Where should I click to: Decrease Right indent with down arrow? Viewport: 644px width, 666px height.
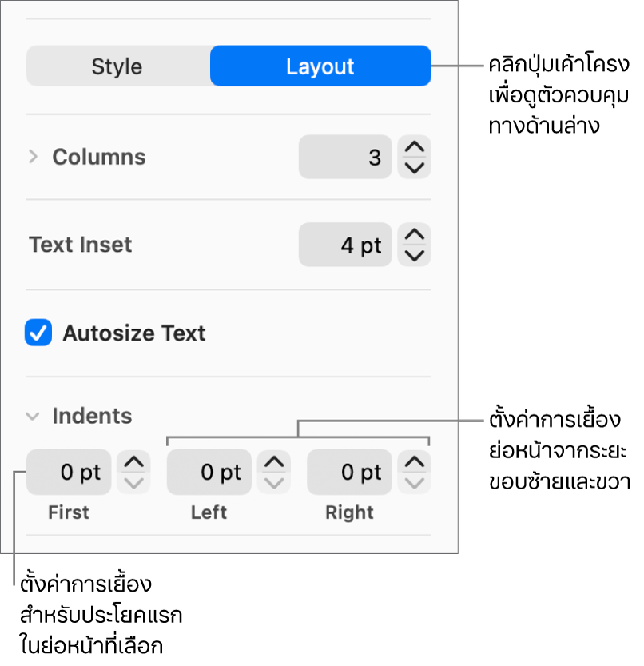point(414,483)
